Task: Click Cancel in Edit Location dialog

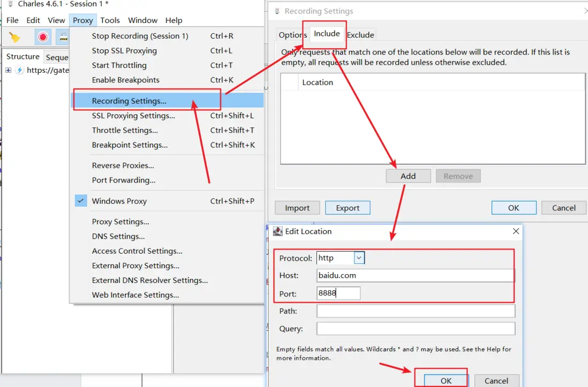Action: tap(496, 381)
